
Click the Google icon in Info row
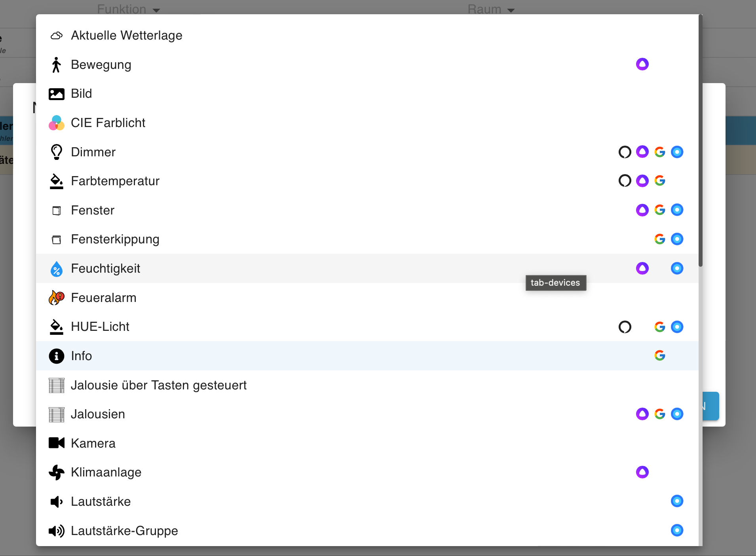pyautogui.click(x=660, y=355)
